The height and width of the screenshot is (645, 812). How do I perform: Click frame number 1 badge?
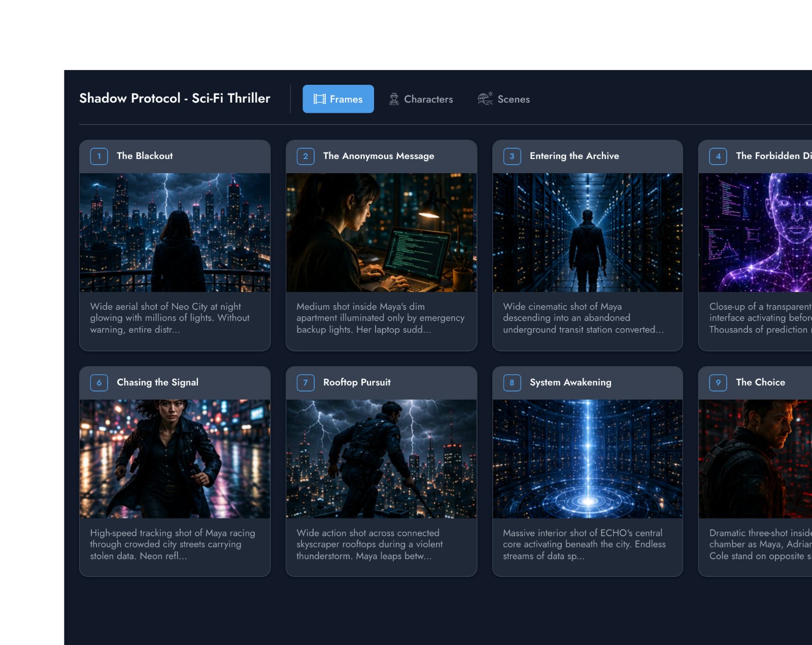click(x=99, y=156)
